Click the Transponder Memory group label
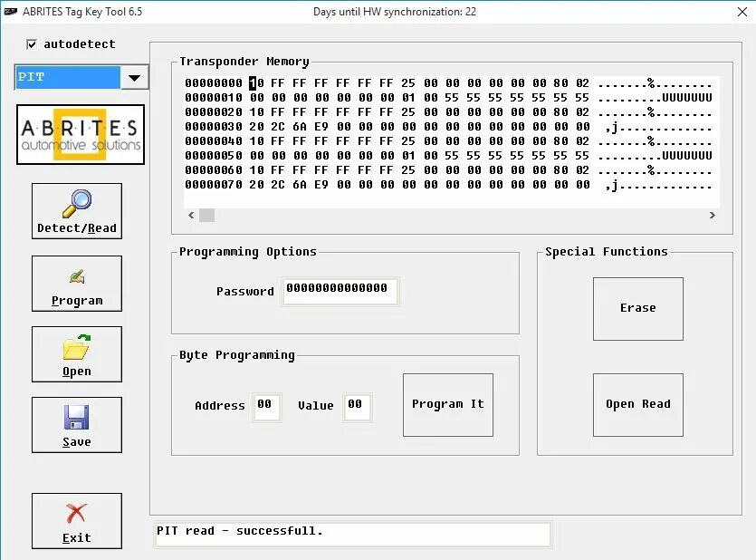The width and height of the screenshot is (756, 560). (244, 62)
